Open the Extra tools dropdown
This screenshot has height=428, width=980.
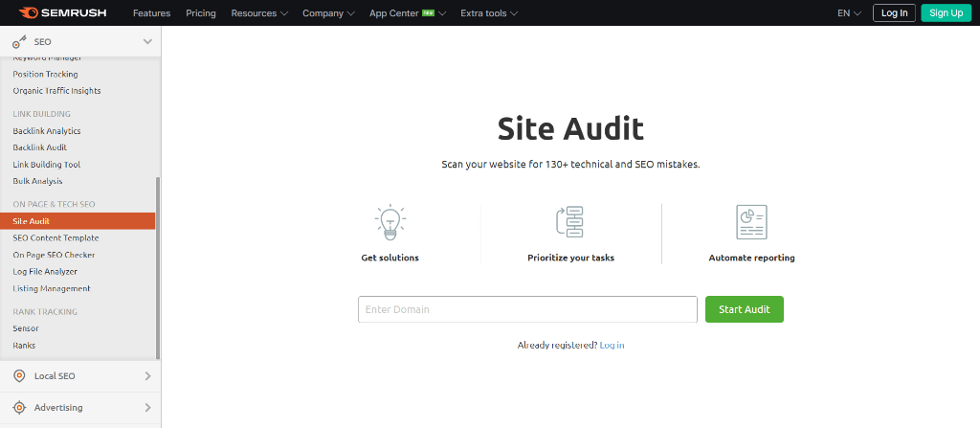click(x=489, y=13)
